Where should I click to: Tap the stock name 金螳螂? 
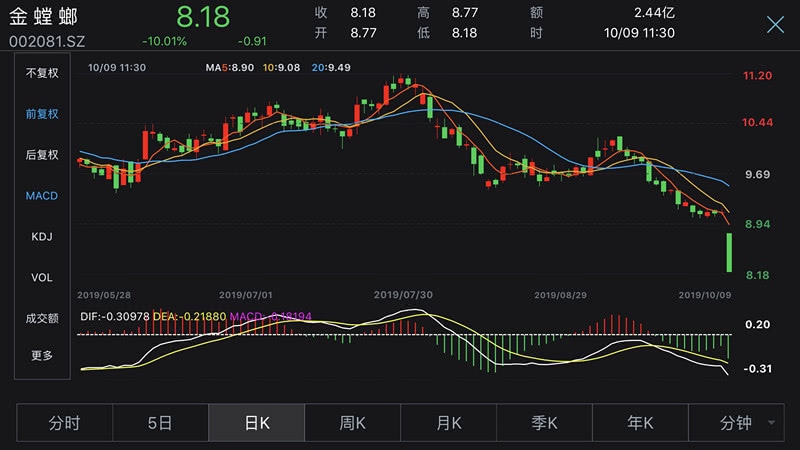[x=43, y=17]
